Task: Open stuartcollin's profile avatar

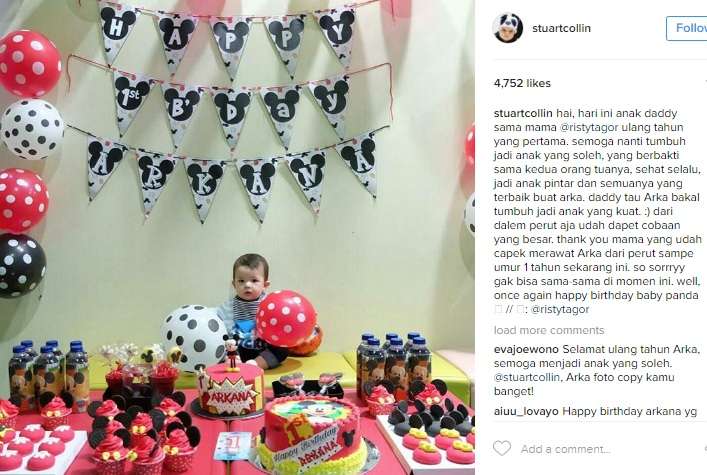Action: coord(508,28)
